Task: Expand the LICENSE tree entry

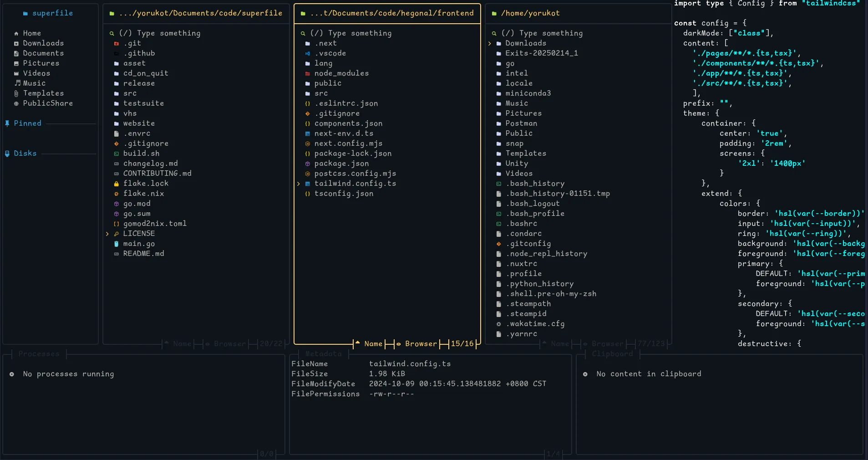Action: [x=107, y=233]
